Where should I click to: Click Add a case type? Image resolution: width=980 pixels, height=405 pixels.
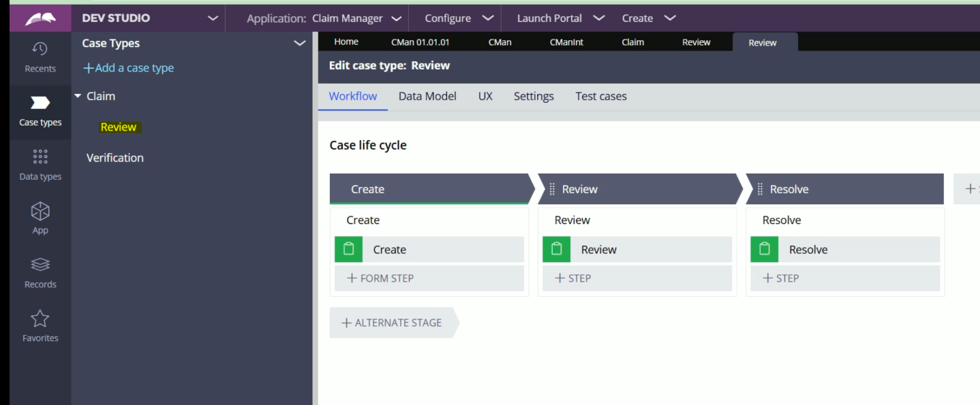point(128,68)
